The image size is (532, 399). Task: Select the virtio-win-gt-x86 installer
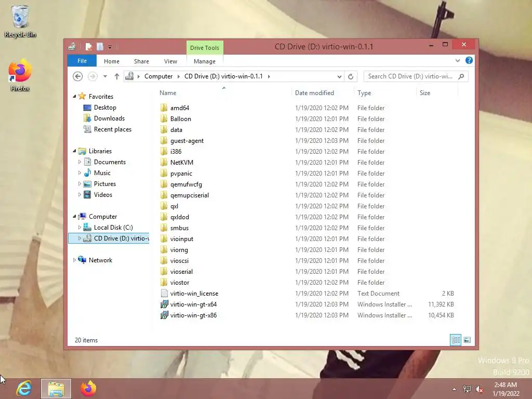pyautogui.click(x=193, y=315)
